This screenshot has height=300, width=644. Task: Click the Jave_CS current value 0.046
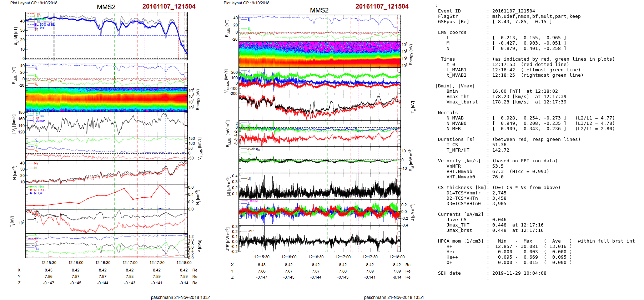point(499,220)
